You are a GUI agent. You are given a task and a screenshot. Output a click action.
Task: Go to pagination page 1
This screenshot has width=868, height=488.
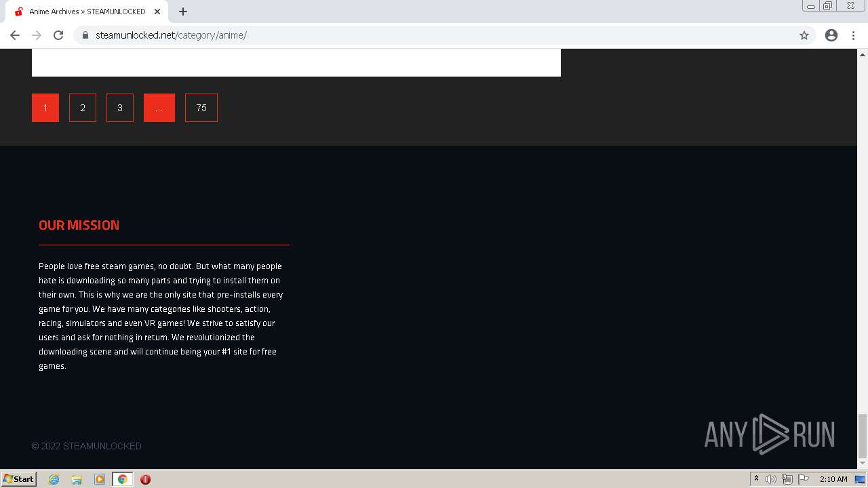click(x=45, y=108)
